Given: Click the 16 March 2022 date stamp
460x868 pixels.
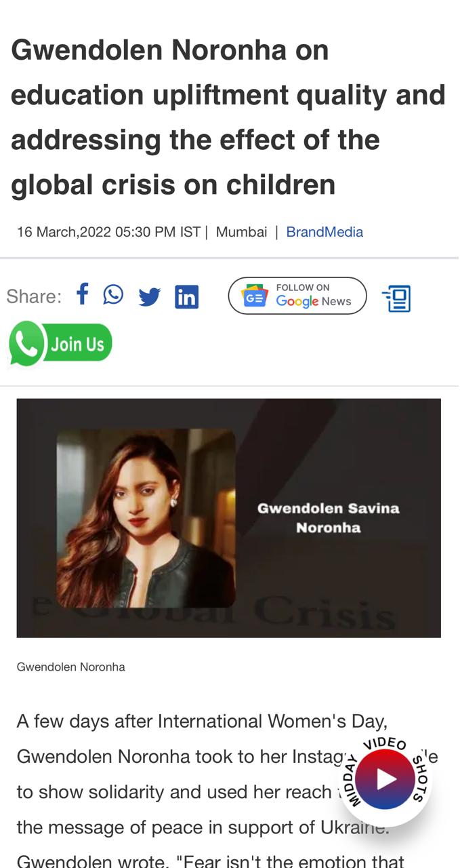Looking at the screenshot, I should pyautogui.click(x=108, y=232).
